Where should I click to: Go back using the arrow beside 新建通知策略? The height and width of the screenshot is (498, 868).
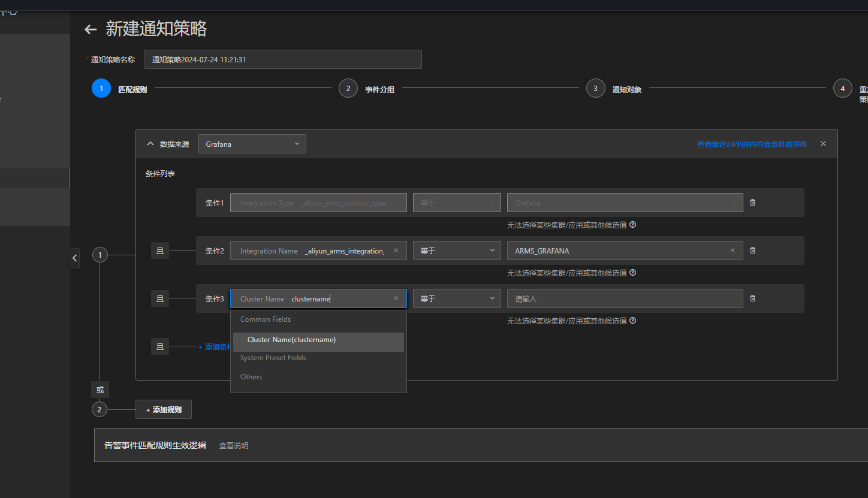point(91,29)
